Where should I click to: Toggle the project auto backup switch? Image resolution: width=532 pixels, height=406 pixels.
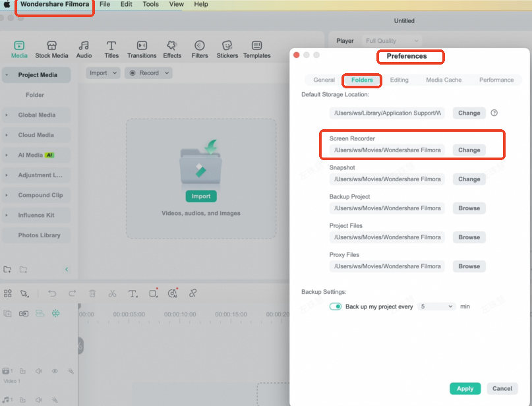pos(336,306)
